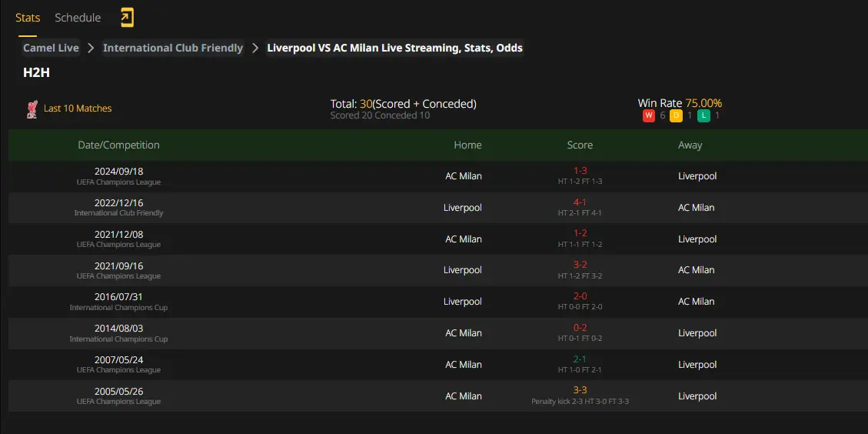Click International Champions Cup under 2016/07/31
The width and height of the screenshot is (868, 434).
[118, 308]
